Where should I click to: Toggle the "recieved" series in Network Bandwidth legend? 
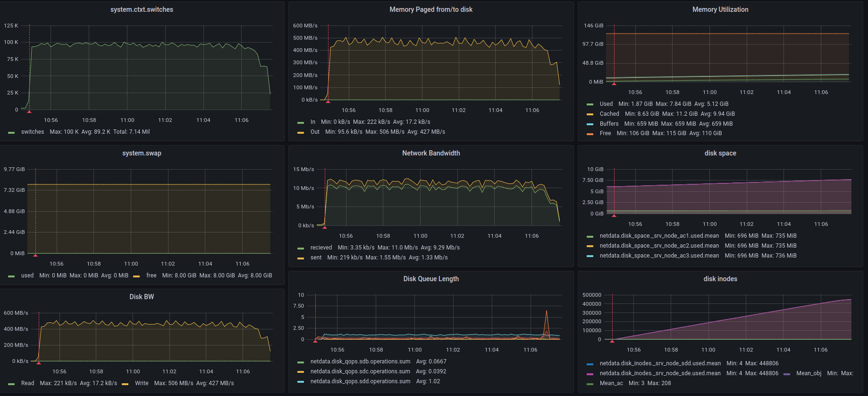click(321, 248)
